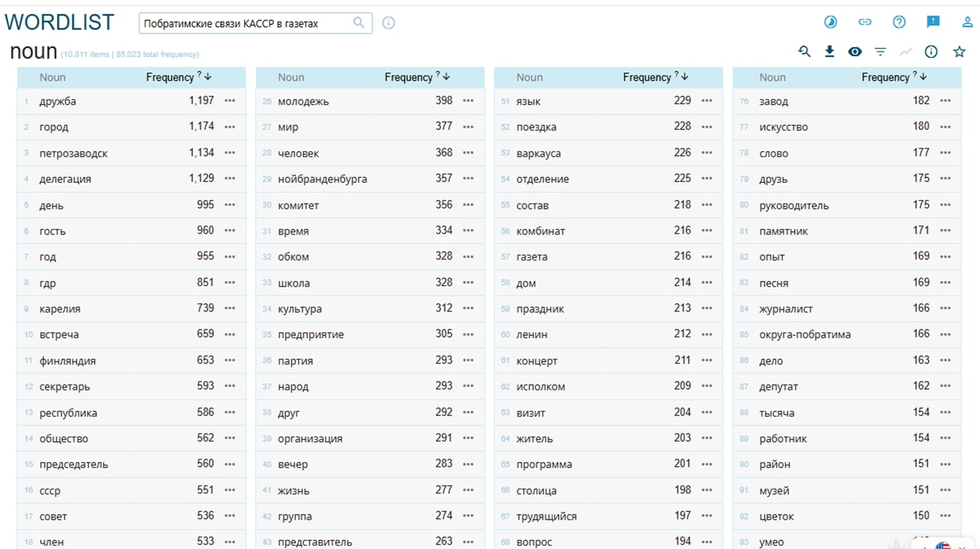
Task: Click the corpus search input field
Action: click(x=247, y=24)
